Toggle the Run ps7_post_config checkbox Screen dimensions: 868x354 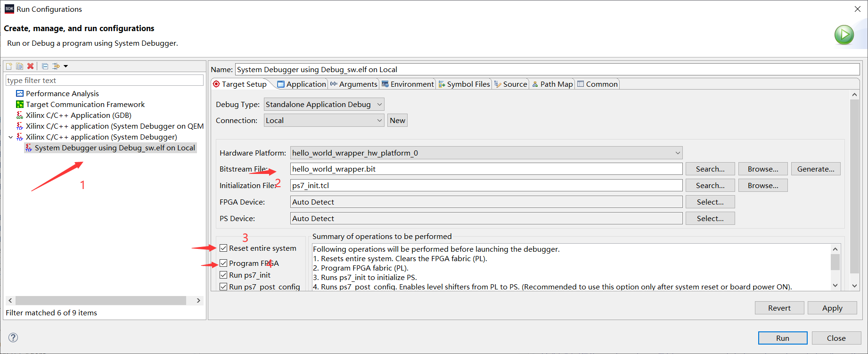(x=223, y=287)
